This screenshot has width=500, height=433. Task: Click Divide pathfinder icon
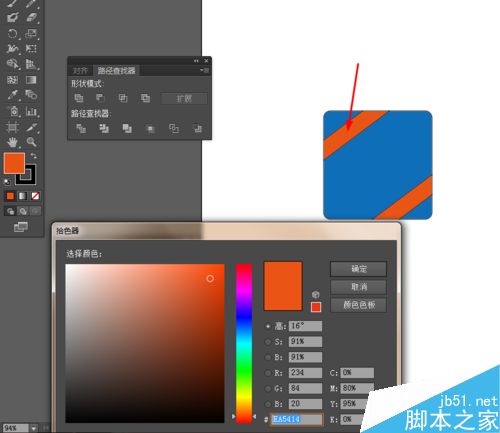coord(81,129)
